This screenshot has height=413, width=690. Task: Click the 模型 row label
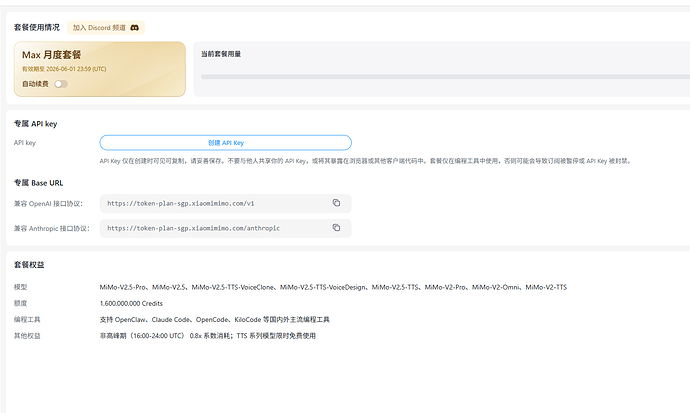coord(20,287)
